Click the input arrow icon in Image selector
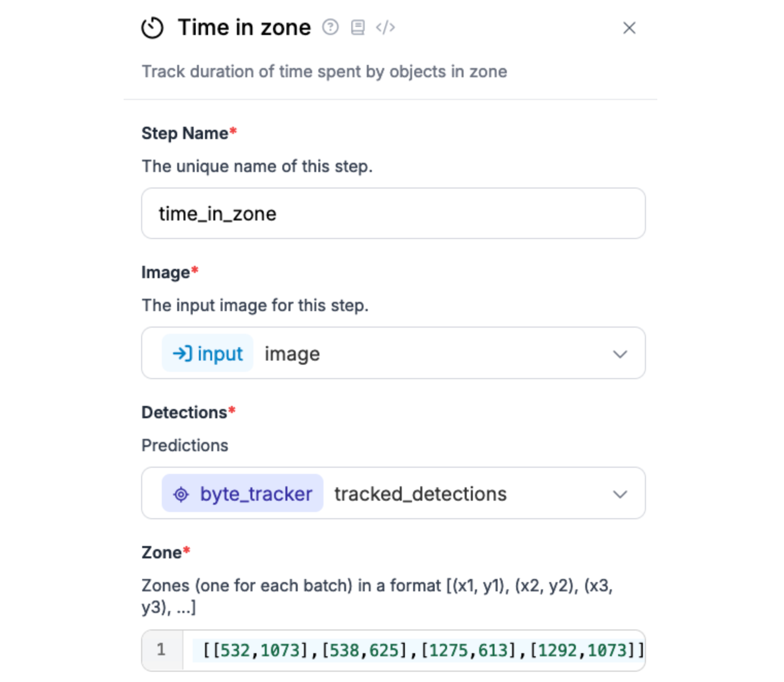Screen dimensions: 784x682 pos(182,353)
